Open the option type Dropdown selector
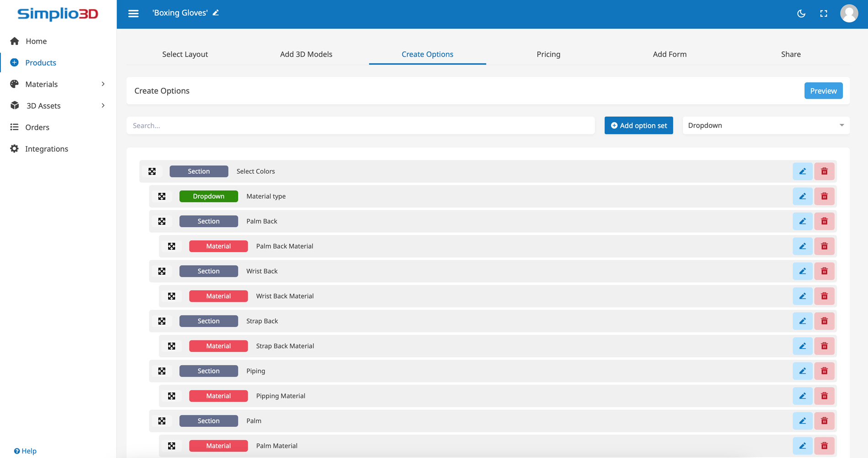The height and width of the screenshot is (458, 868). pyautogui.click(x=766, y=125)
